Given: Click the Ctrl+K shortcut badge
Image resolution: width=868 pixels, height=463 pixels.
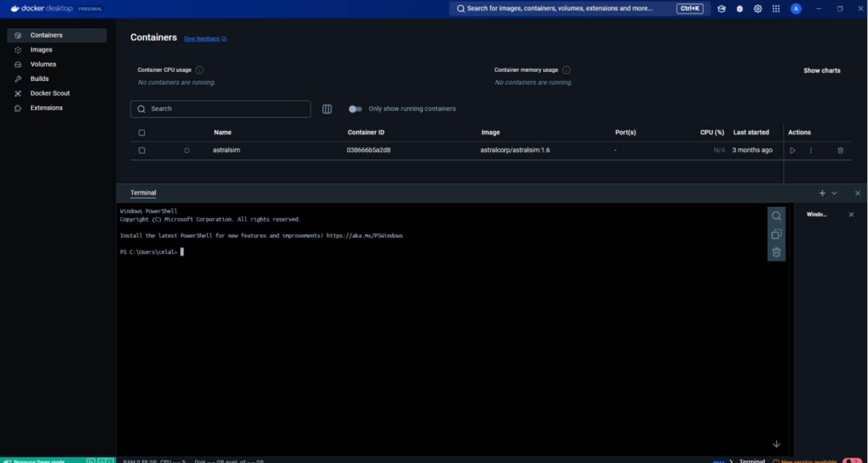Looking at the screenshot, I should [x=689, y=9].
